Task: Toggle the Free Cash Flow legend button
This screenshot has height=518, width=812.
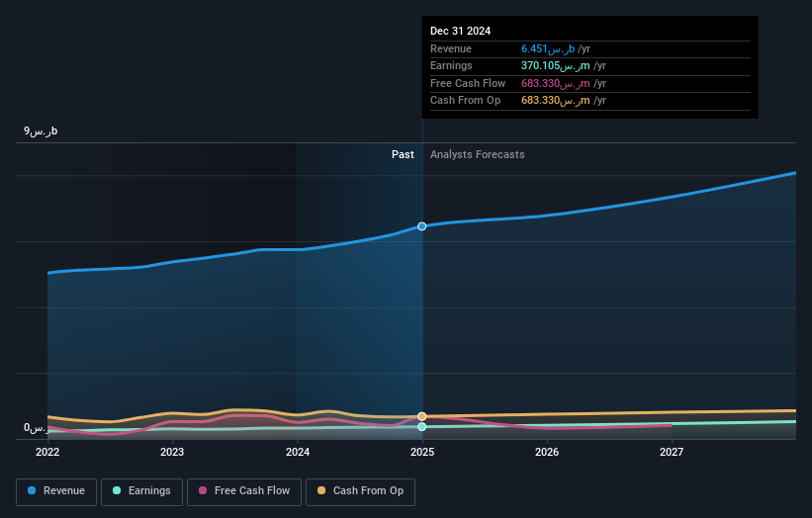Action: tap(244, 491)
